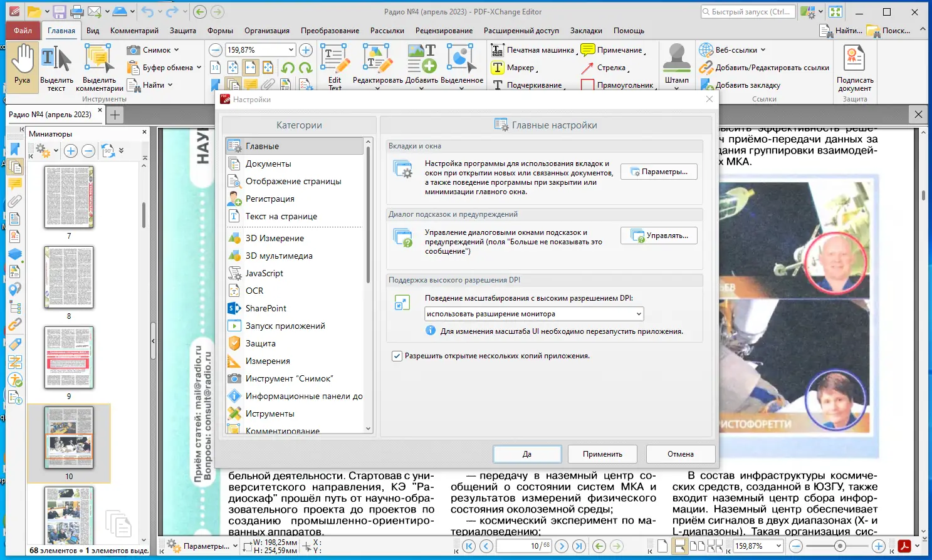Toggle Fit Width button in ribbon
The image size is (932, 560).
click(x=250, y=68)
